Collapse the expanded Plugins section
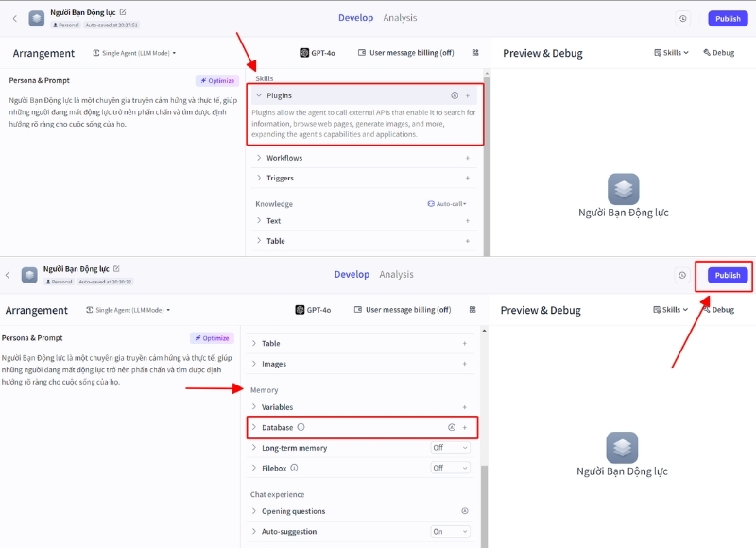Viewport: 756px width, 548px height. coord(259,95)
